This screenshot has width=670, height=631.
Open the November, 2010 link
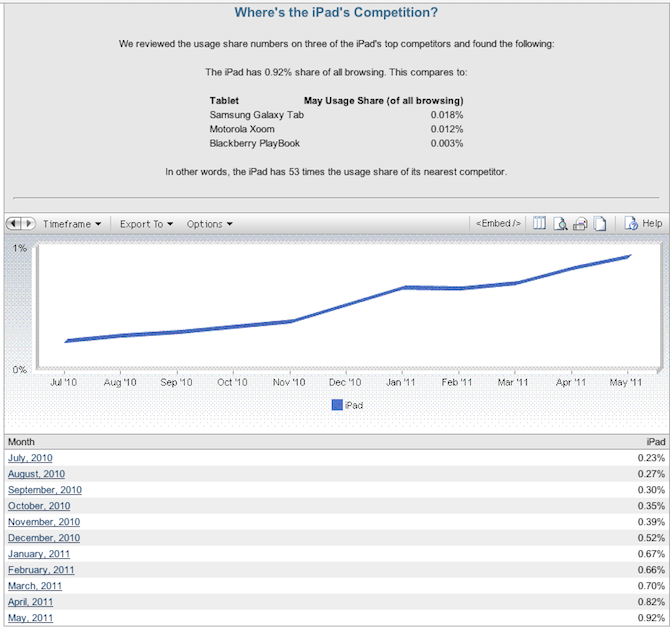44,522
